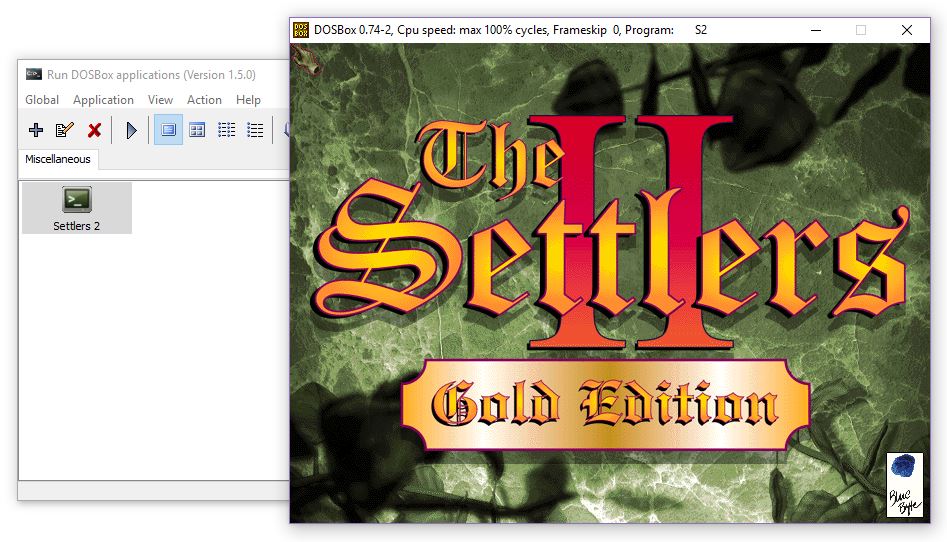
Task: Click the Blue Byte logo in the game
Action: (905, 485)
